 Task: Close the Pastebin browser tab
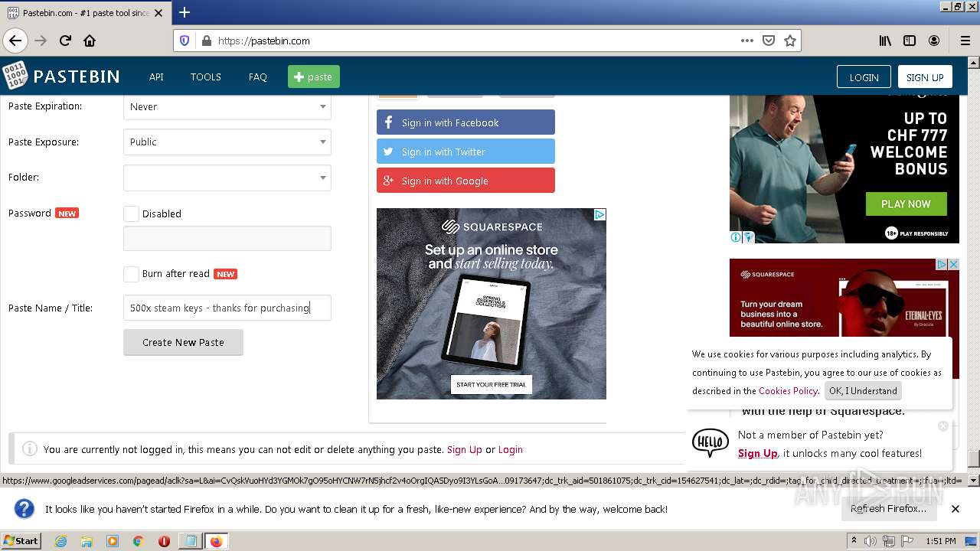click(x=158, y=13)
